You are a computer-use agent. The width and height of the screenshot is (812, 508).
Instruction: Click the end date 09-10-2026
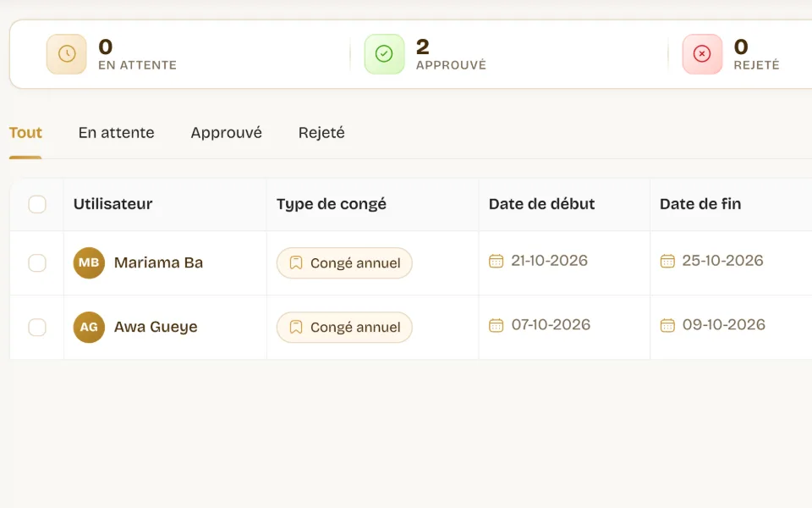tap(724, 324)
